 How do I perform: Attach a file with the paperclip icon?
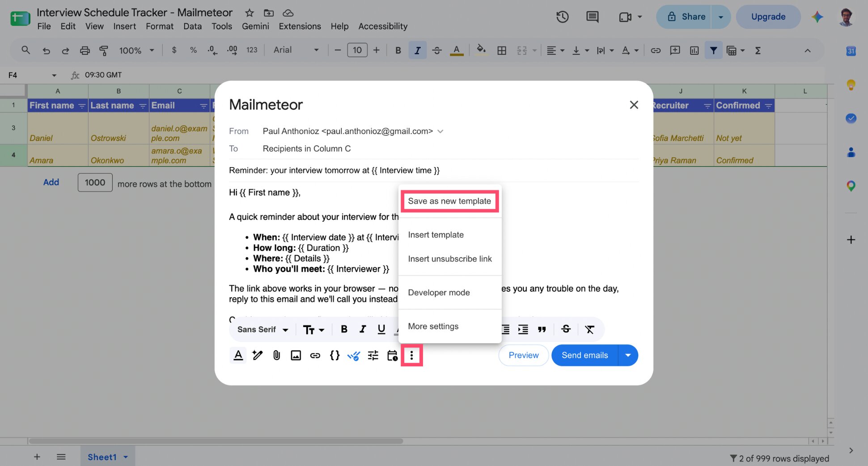tap(277, 356)
